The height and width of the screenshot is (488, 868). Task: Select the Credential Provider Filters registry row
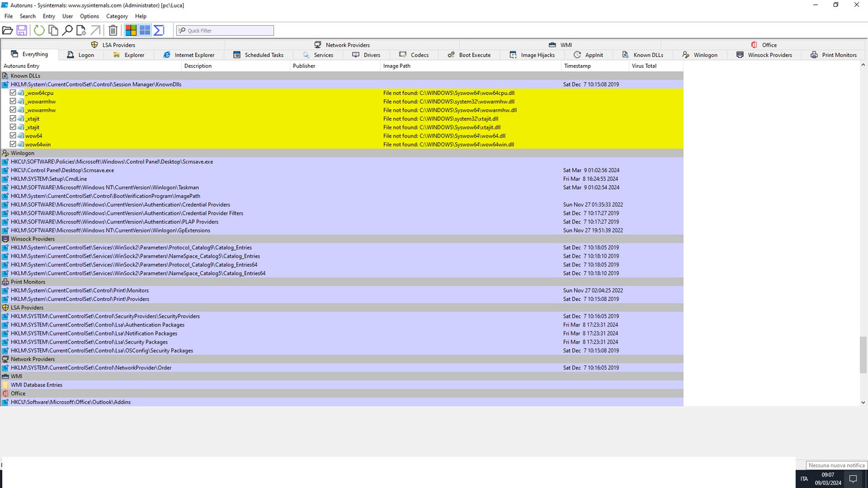click(x=342, y=213)
